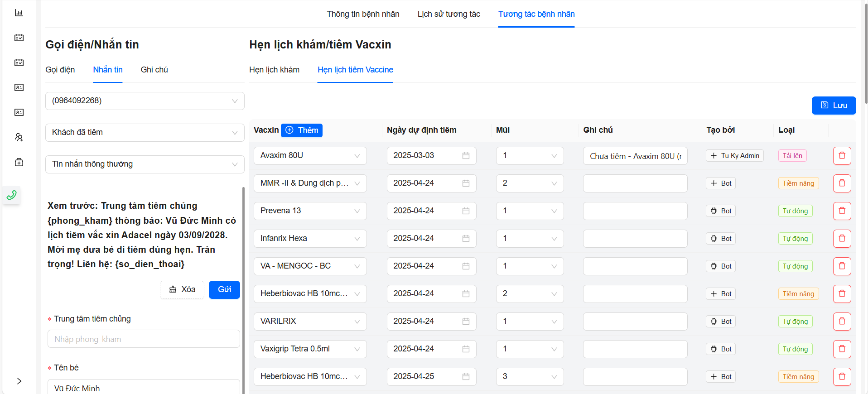Click the Nhập phong_kham input field

[144, 339]
